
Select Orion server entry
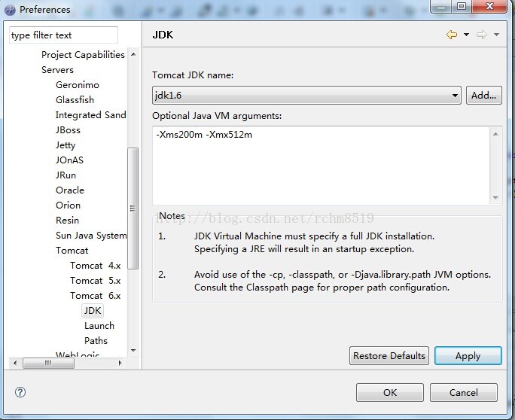68,205
